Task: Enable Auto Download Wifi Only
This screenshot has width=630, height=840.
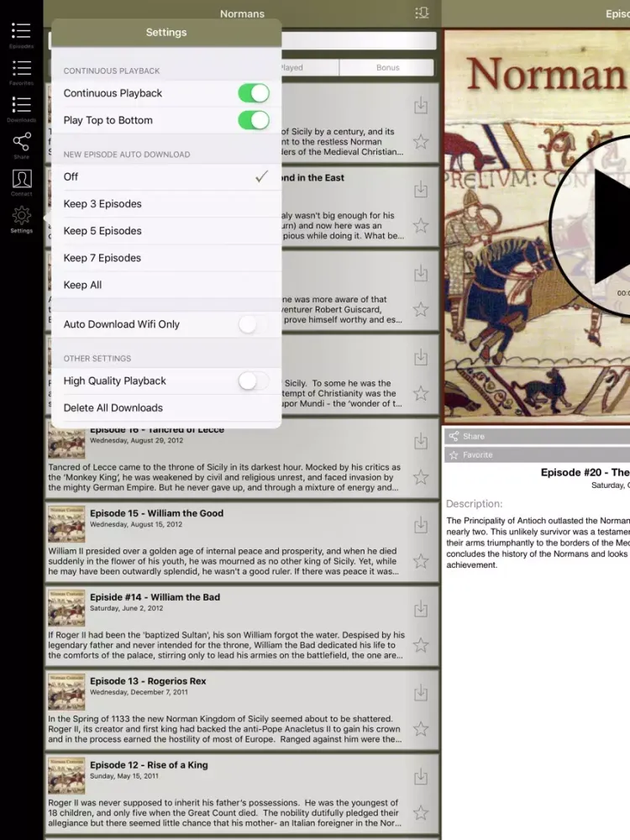Action: 254,324
